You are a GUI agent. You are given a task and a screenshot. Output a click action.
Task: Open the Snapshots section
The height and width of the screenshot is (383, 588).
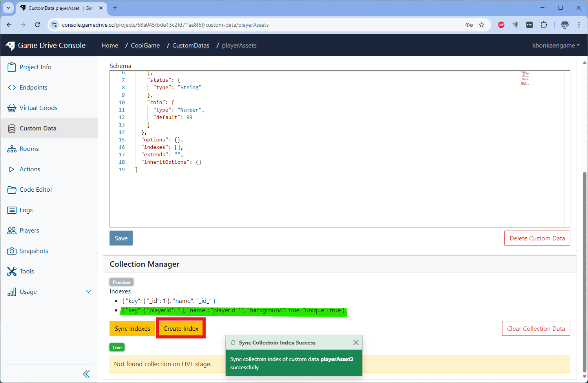[x=34, y=251]
